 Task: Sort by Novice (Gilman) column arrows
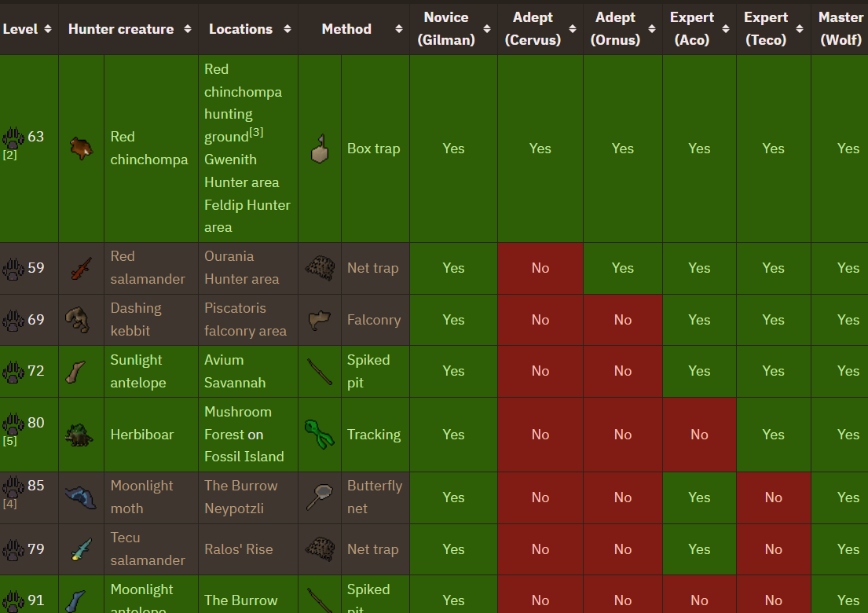tap(487, 29)
